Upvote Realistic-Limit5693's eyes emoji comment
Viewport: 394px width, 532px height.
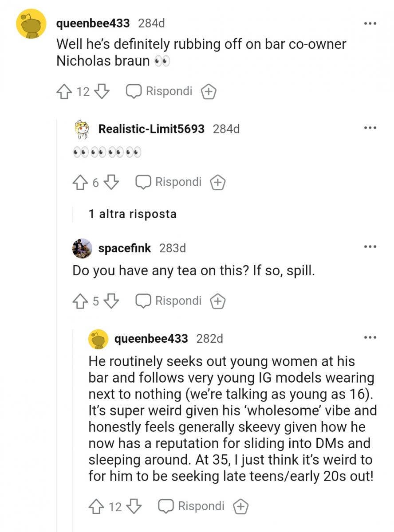point(80,182)
